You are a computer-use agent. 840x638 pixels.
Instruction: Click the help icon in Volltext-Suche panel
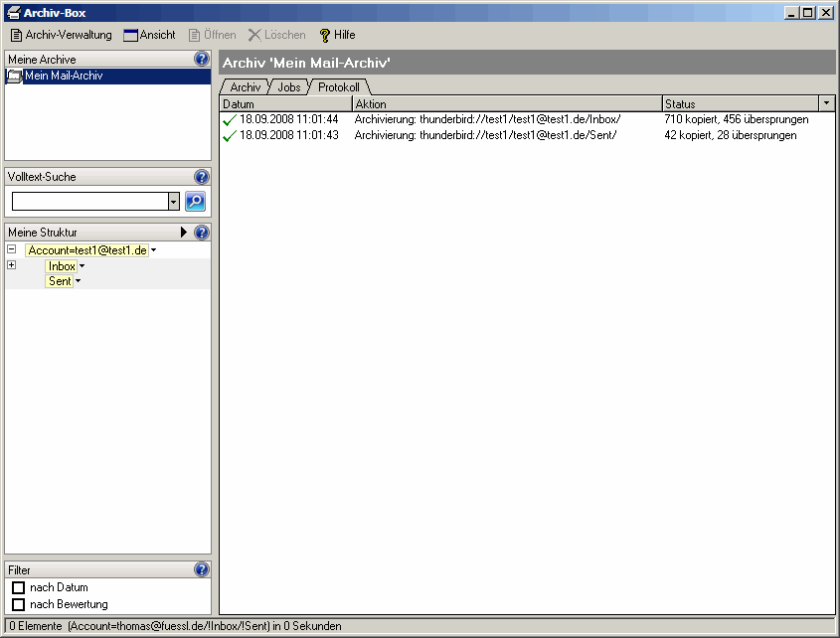tap(202, 177)
